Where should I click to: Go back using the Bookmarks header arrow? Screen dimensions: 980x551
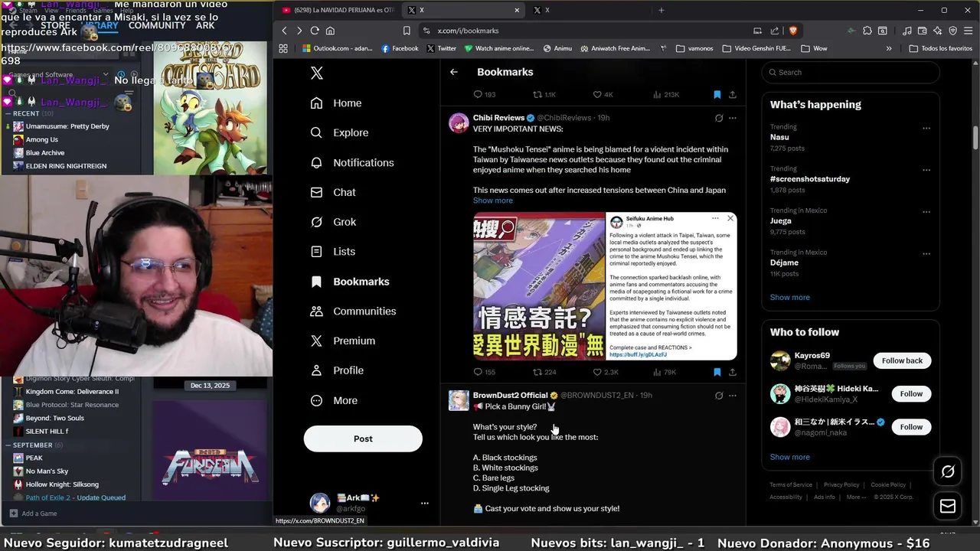454,72
